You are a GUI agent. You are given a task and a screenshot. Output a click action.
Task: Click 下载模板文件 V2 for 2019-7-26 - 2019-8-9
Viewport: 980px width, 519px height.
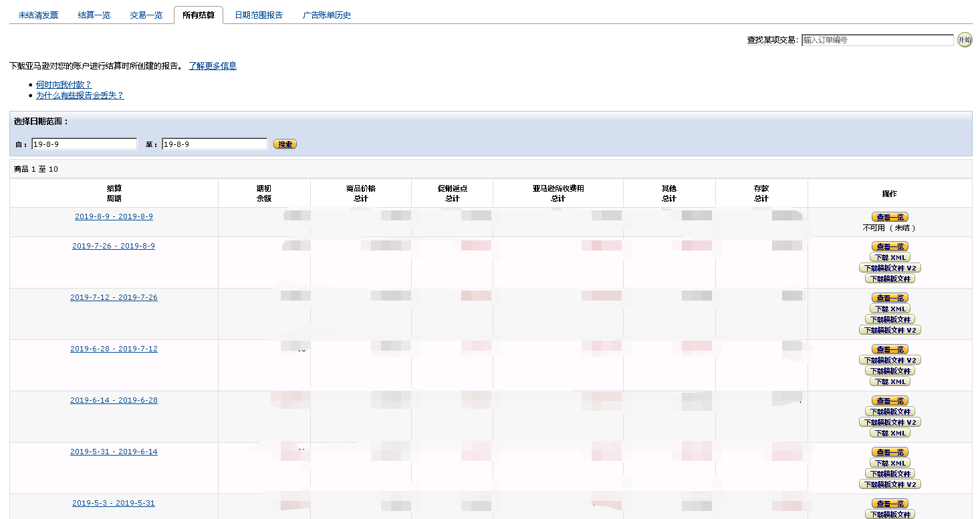click(x=890, y=268)
